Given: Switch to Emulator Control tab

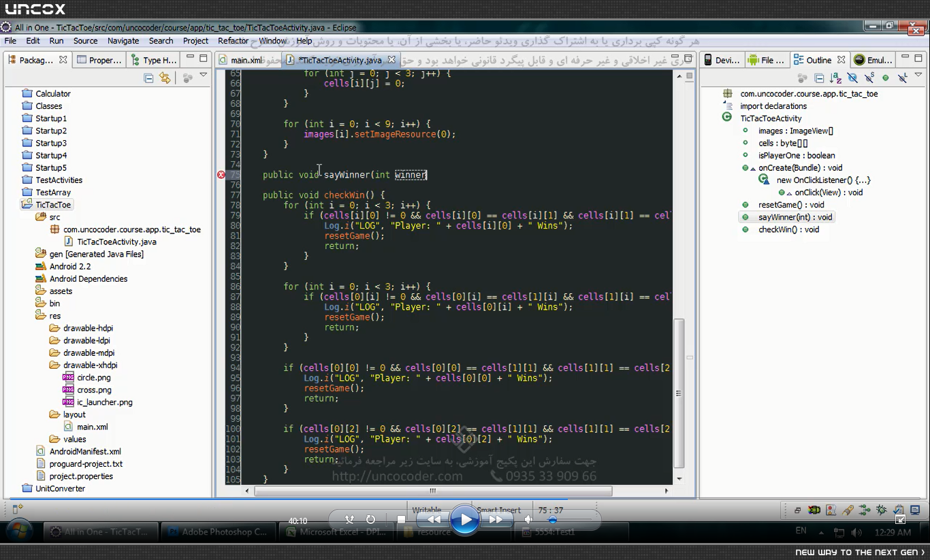Looking at the screenshot, I should (x=873, y=60).
